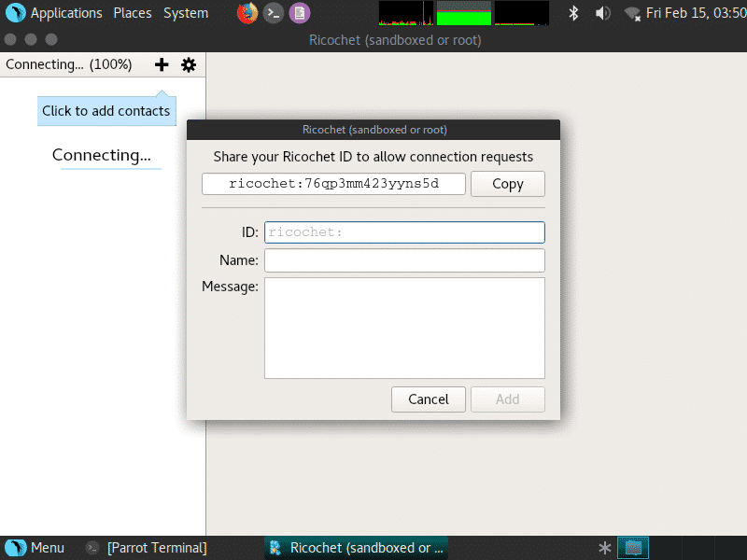Open the bottom panel Menu

click(x=48, y=548)
